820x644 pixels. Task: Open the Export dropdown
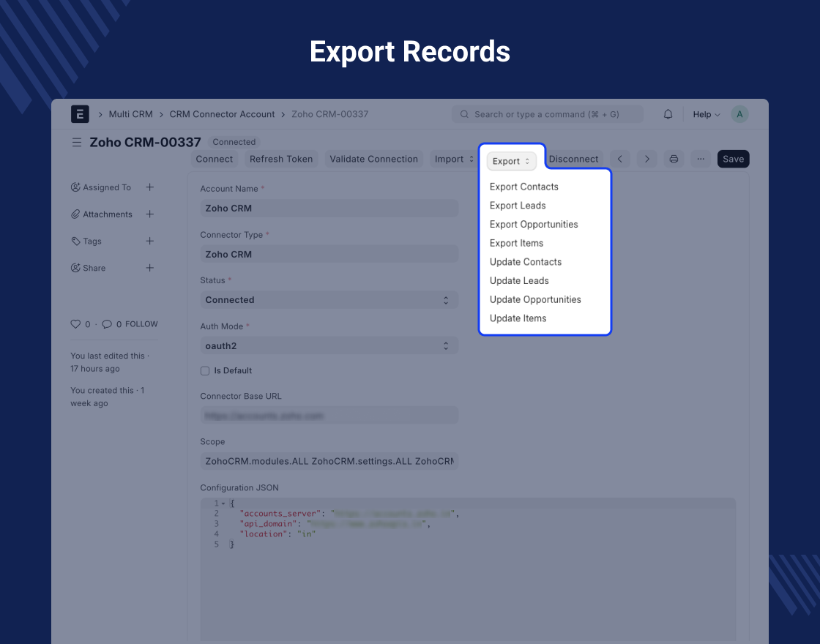point(512,161)
